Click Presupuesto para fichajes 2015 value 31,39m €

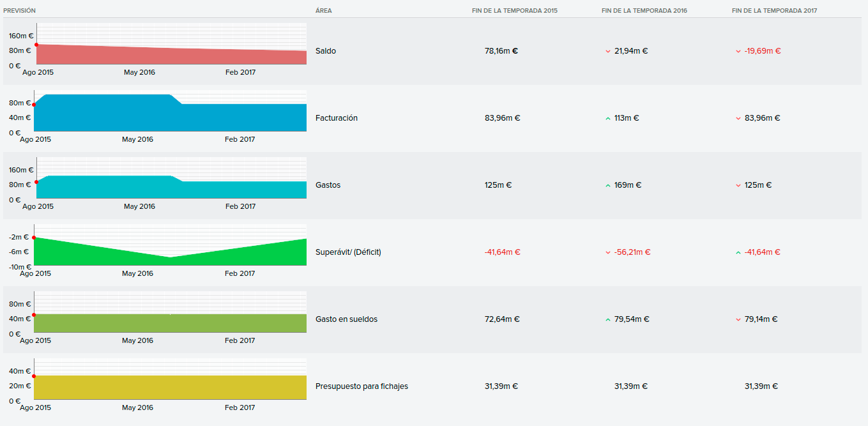point(501,386)
